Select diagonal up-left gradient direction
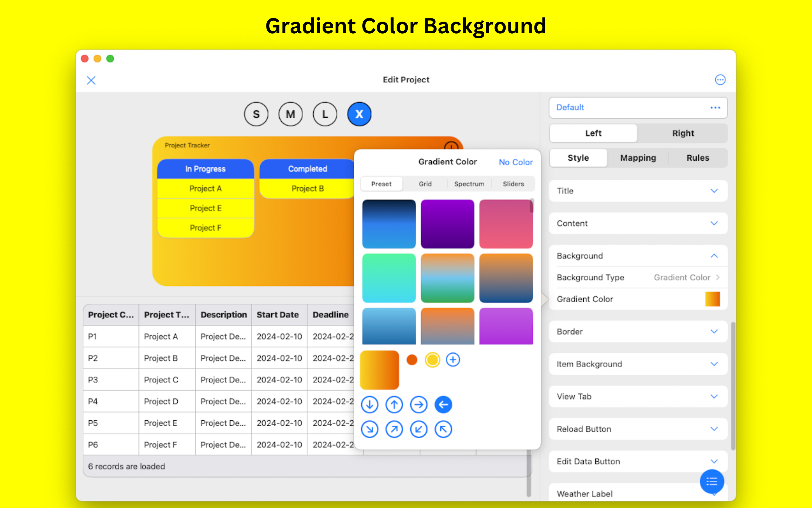 (443, 429)
